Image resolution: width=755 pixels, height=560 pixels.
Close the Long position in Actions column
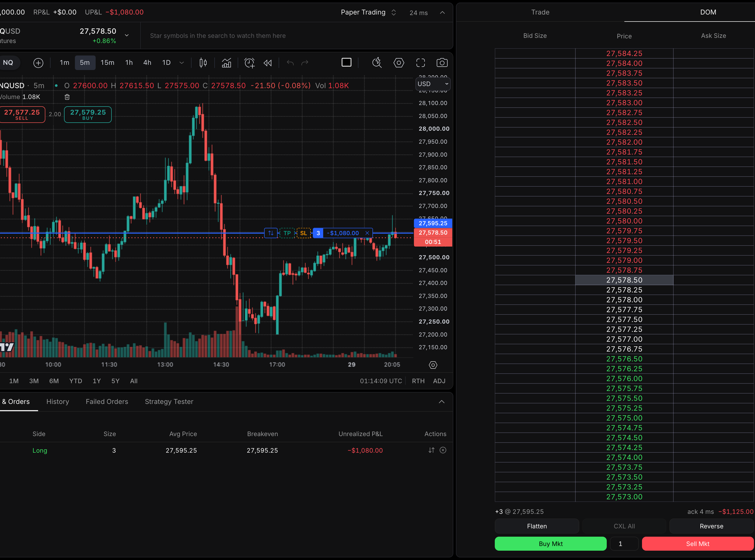coord(443,450)
